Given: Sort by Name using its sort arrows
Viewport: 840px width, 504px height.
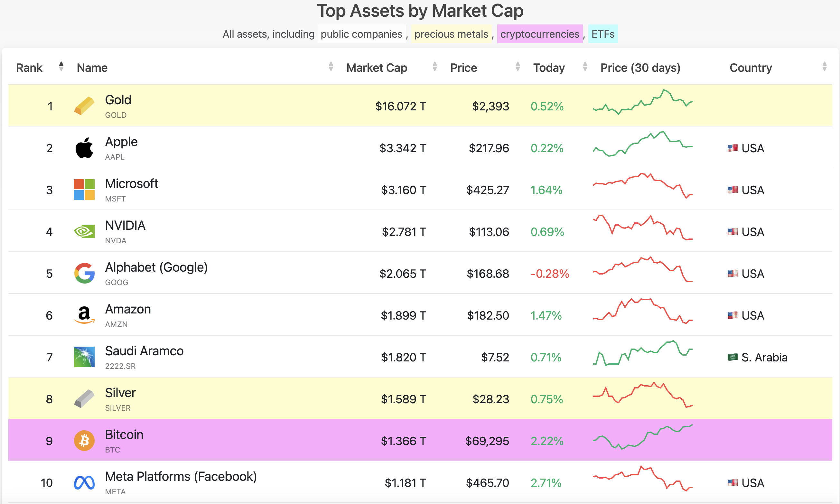Looking at the screenshot, I should [331, 66].
